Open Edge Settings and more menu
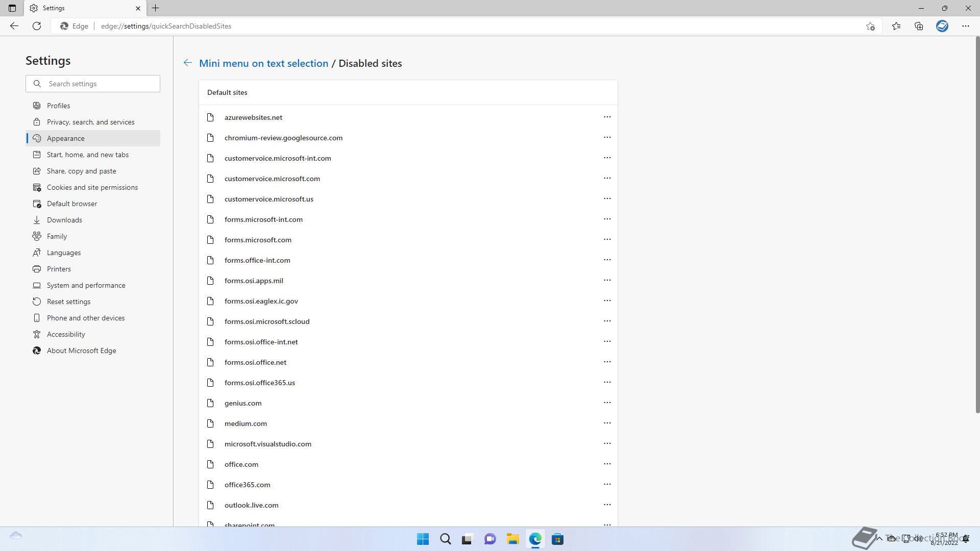 [966, 26]
